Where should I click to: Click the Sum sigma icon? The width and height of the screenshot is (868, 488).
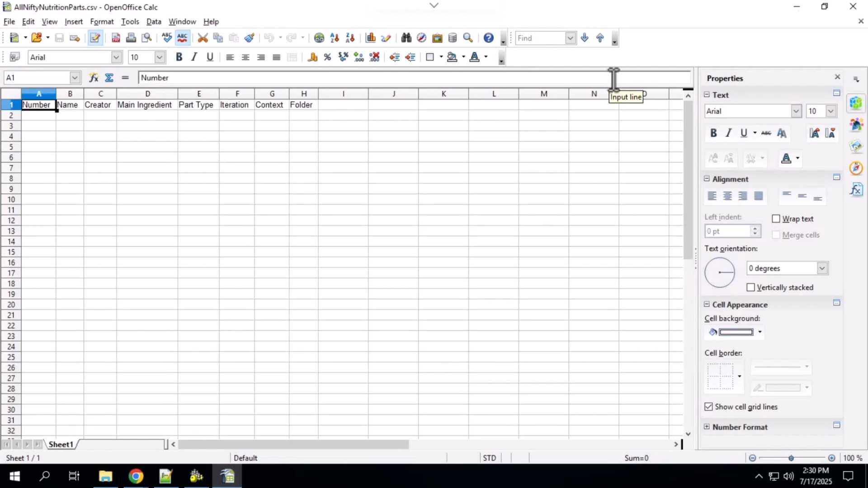[109, 78]
